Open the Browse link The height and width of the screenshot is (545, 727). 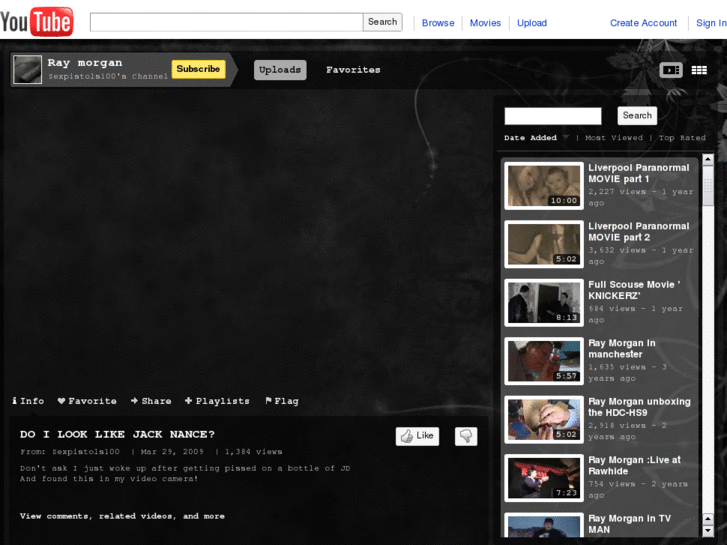tap(438, 23)
